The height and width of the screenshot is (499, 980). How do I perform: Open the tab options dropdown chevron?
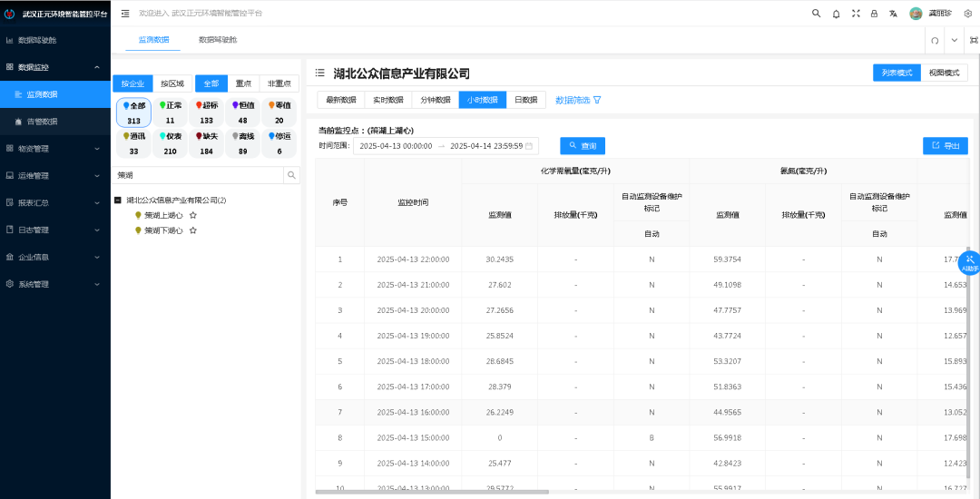954,41
